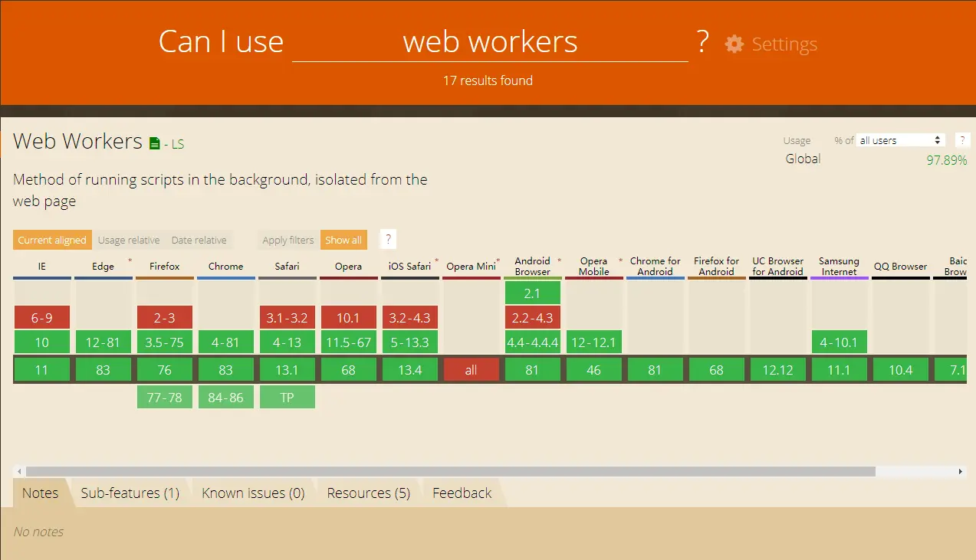Image resolution: width=976 pixels, height=560 pixels.
Task: Click the help question mark beside usage dropdown
Action: (x=962, y=140)
